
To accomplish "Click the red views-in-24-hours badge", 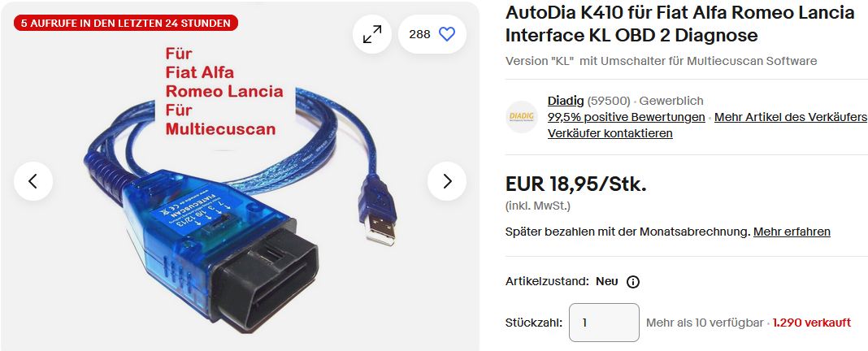I will point(126,24).
